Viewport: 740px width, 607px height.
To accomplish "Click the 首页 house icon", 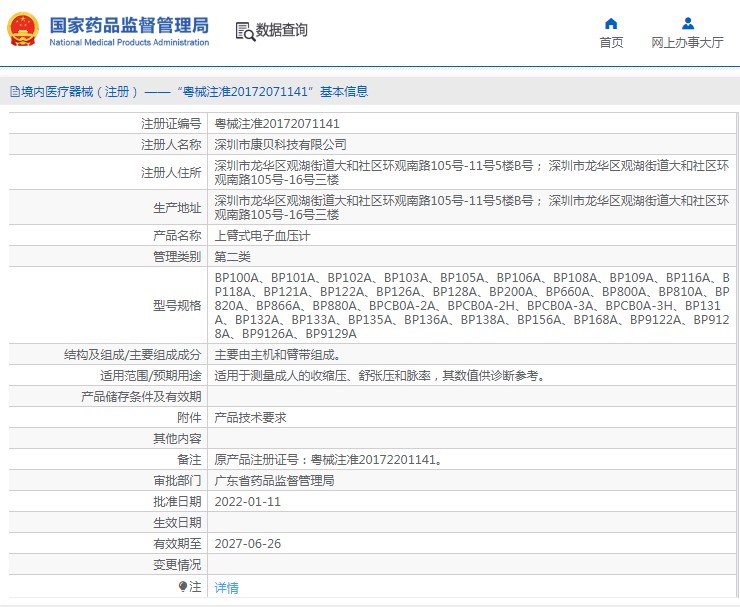I will 611,23.
